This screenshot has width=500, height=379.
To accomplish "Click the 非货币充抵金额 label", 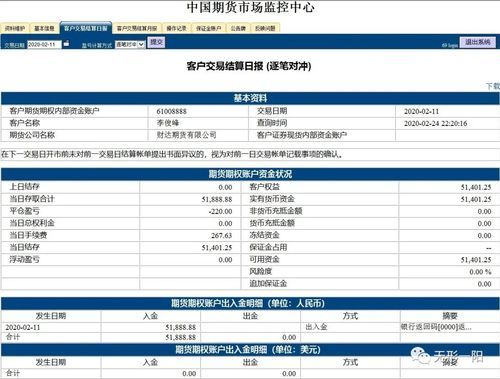I will [276, 211].
